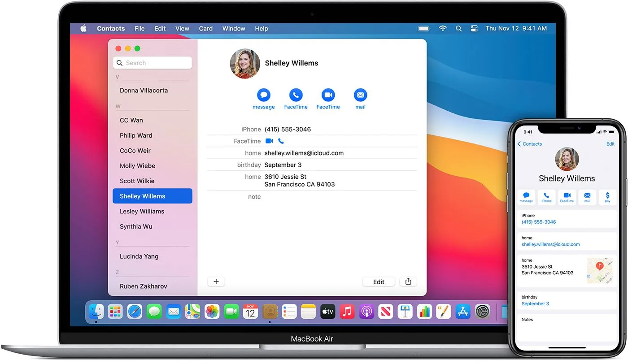Click the Edit button to edit the contact
This screenshot has height=364, width=628.
(x=378, y=281)
